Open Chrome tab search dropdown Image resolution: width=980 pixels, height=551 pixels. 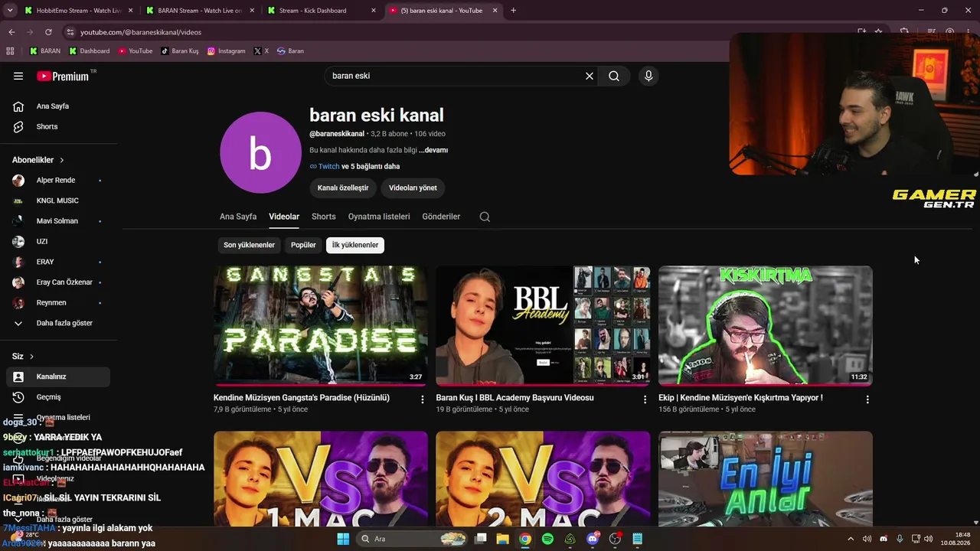pos(11,11)
